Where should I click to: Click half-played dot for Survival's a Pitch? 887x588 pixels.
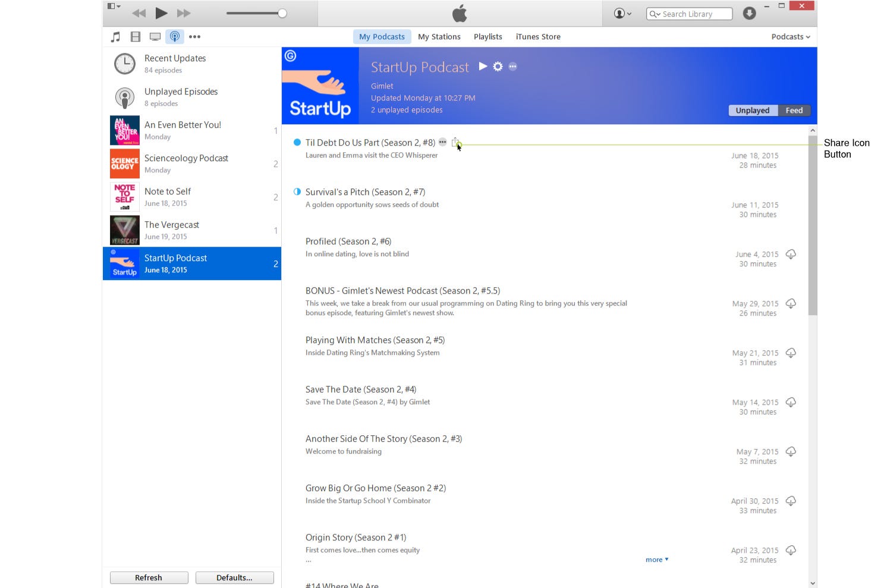[297, 191]
